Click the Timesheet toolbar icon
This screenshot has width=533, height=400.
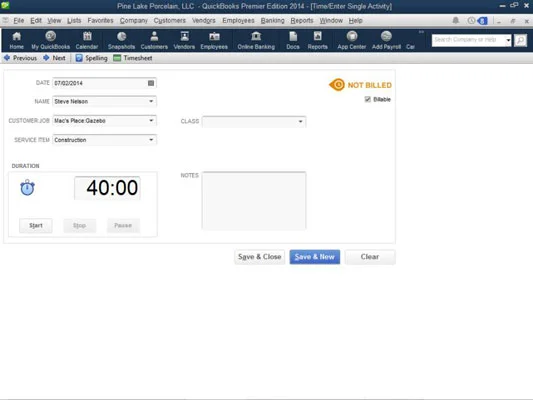point(117,58)
